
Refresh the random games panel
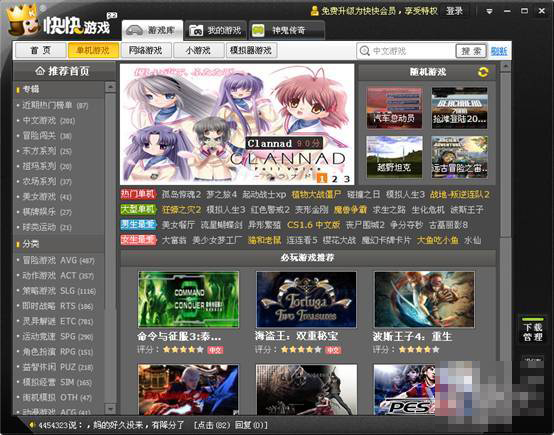(483, 72)
